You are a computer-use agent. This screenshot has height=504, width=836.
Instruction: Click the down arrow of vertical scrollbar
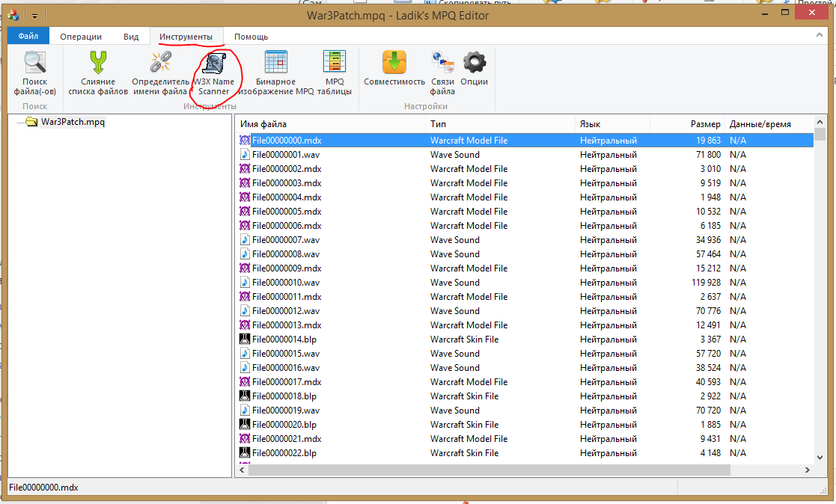[x=820, y=457]
